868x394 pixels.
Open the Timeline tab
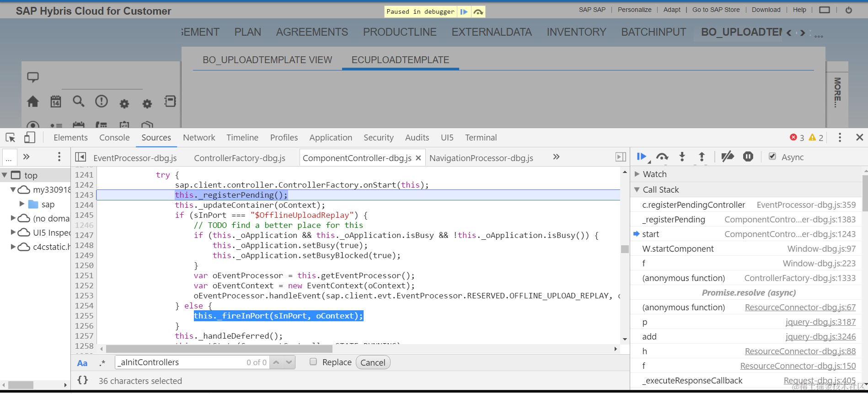pyautogui.click(x=242, y=138)
